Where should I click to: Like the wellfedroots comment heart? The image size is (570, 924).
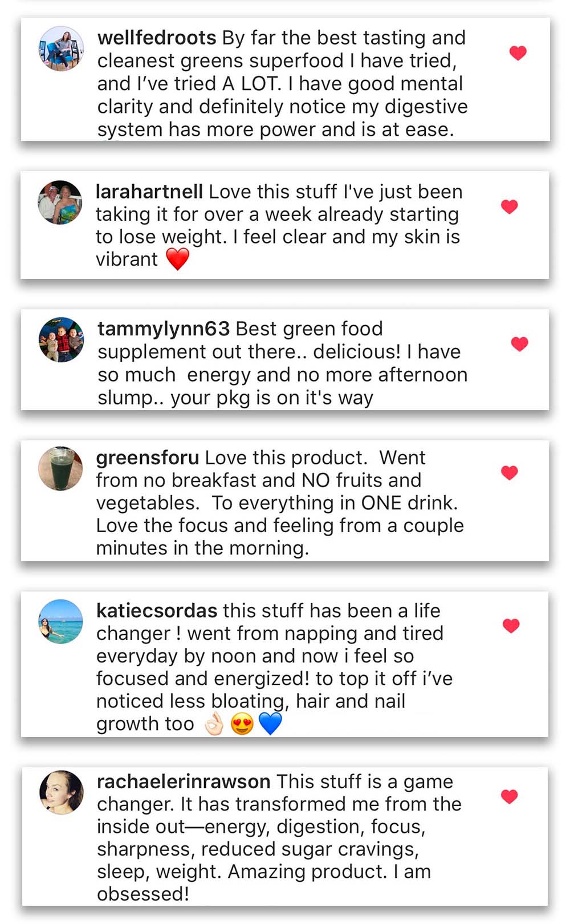(518, 53)
